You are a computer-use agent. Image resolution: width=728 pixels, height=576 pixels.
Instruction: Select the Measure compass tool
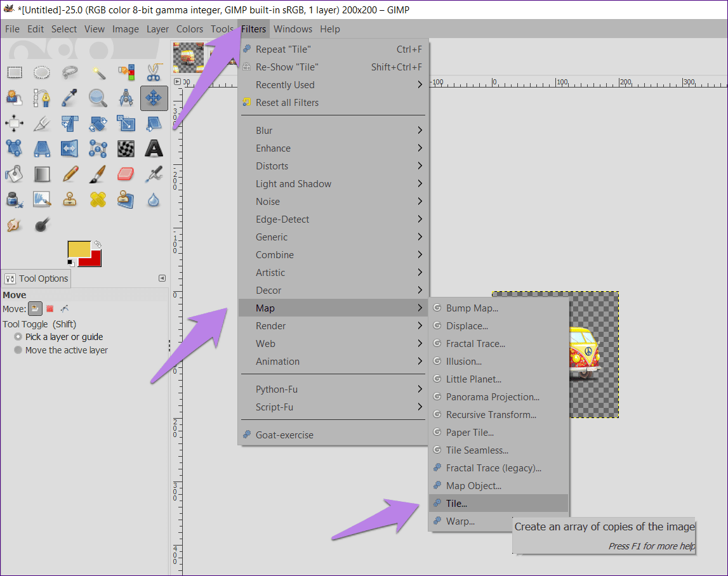click(x=126, y=98)
